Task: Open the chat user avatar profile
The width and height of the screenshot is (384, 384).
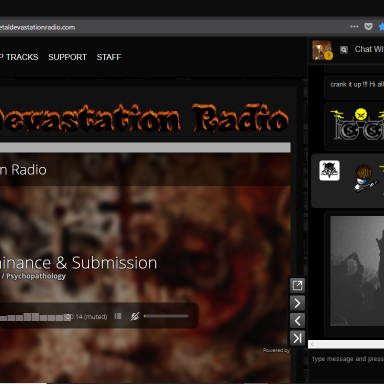Action: coord(322,50)
